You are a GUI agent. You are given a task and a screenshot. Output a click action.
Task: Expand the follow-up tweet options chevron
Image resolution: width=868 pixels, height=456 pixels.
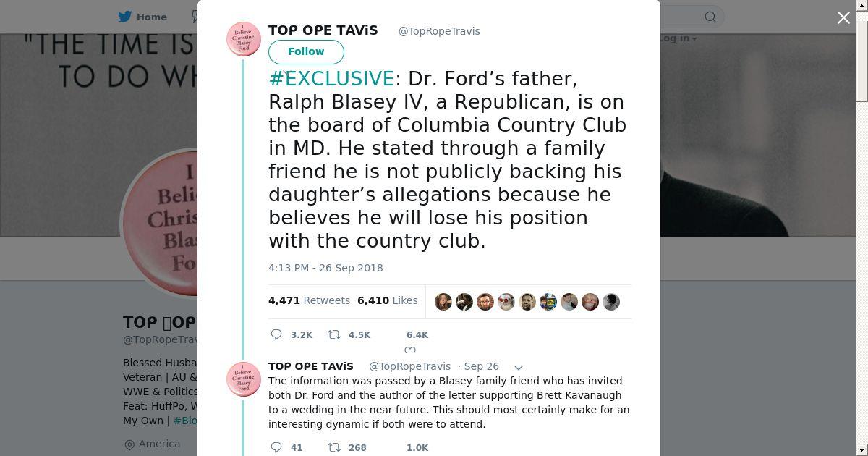pos(518,368)
